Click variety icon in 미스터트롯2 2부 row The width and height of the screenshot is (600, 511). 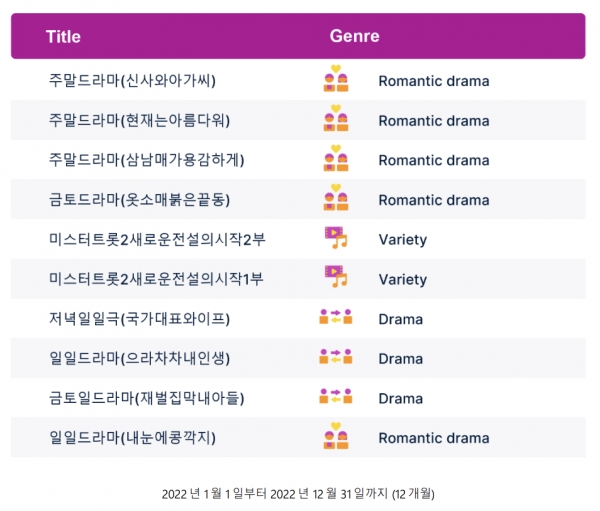coord(336,237)
